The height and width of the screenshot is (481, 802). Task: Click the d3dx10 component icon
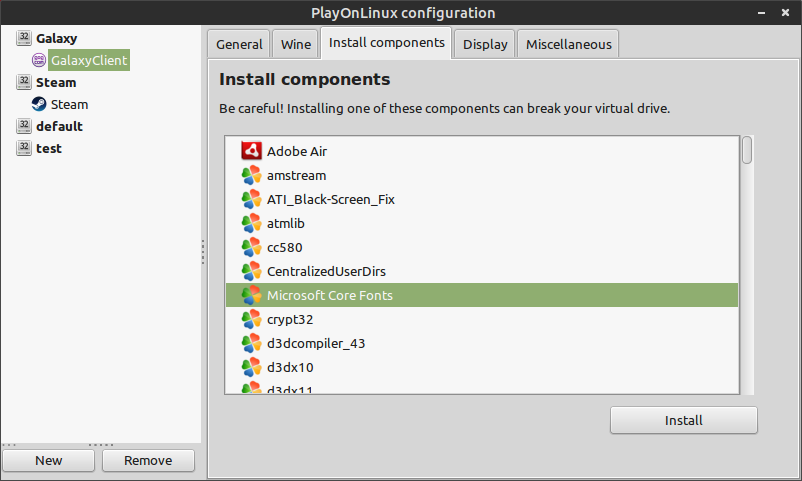251,367
